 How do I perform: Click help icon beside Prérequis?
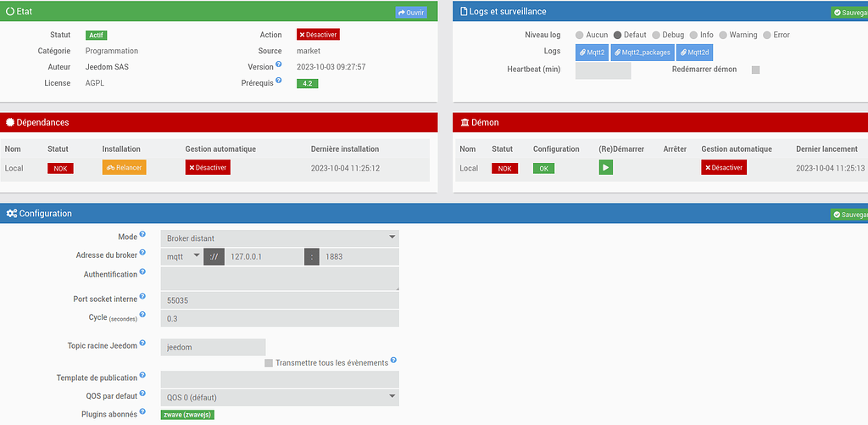click(278, 81)
